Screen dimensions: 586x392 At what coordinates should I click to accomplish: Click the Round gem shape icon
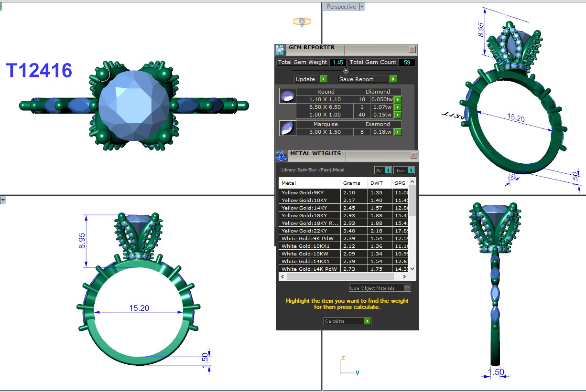[287, 96]
